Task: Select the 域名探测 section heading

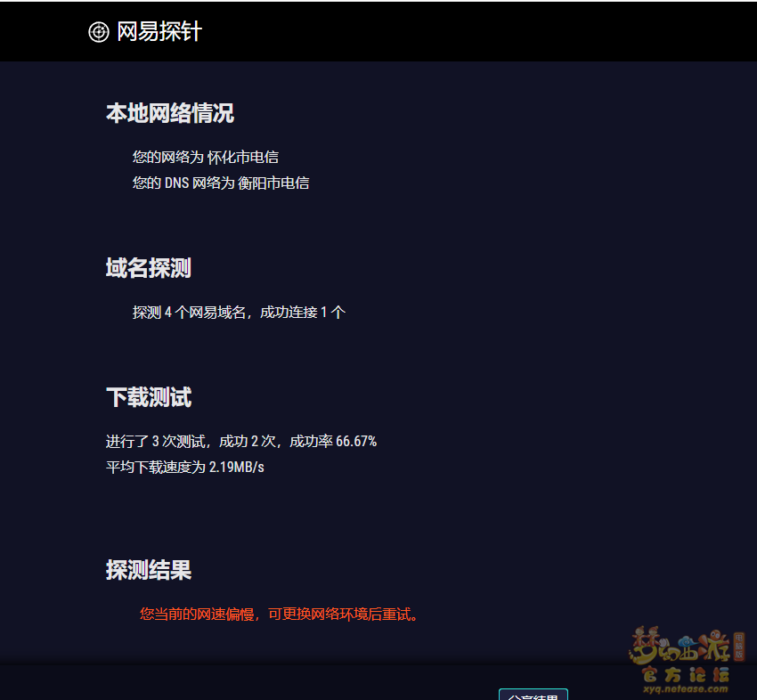Action: point(149,268)
